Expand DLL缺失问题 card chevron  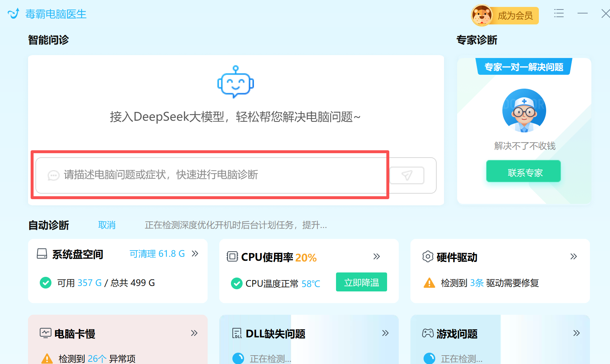(385, 333)
